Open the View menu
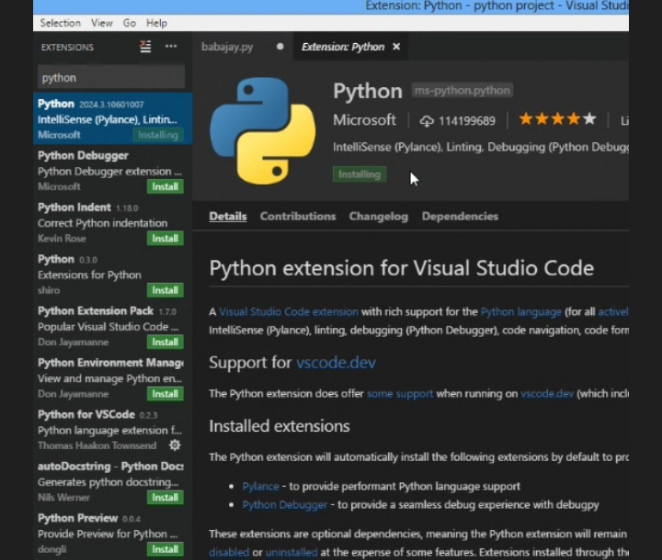 (x=102, y=23)
